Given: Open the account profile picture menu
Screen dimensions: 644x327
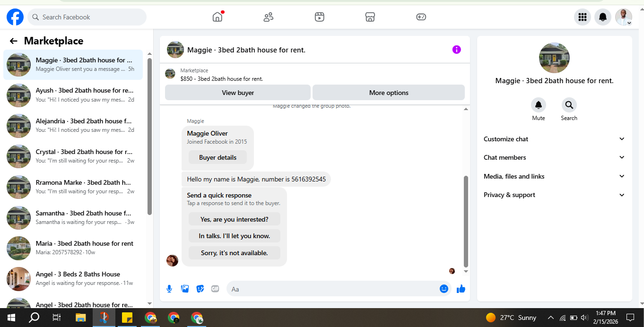Looking at the screenshot, I should 624,17.
